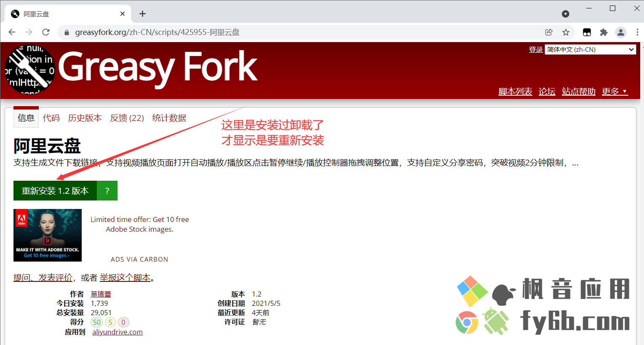The image size is (644, 345).
Task: Go back to the previous page
Action: click(12, 32)
